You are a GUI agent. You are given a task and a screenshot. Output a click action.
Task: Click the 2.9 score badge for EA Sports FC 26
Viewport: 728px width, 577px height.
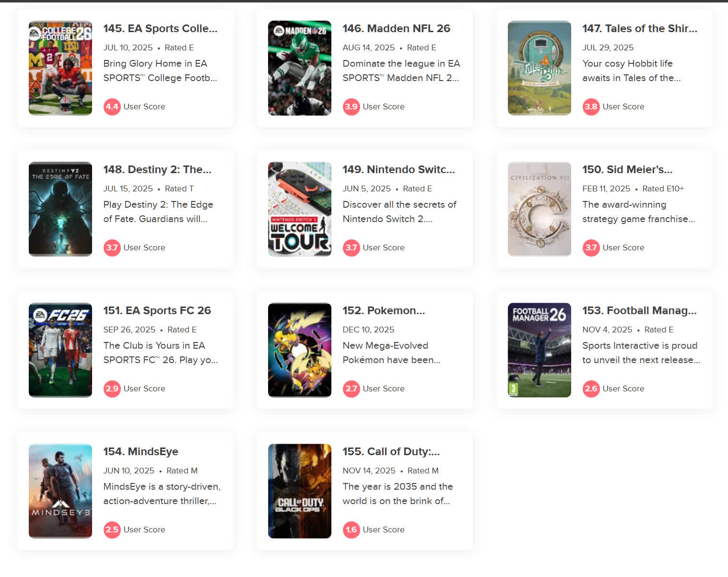click(112, 389)
